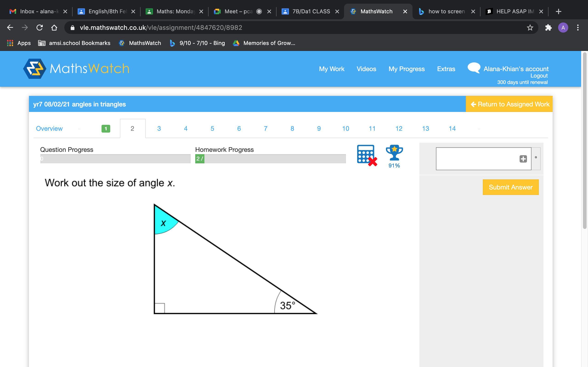The width and height of the screenshot is (588, 367).
Task: Open the Overview tab
Action: (x=49, y=128)
